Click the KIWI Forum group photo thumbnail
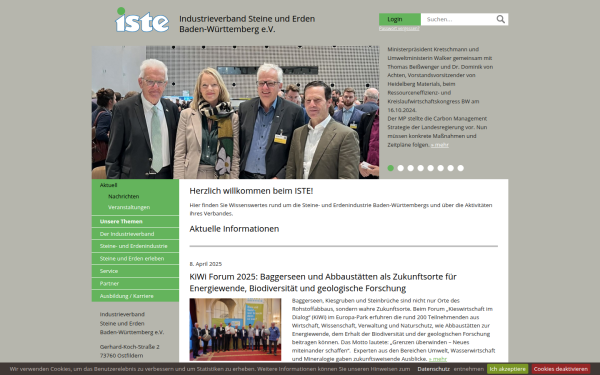 tap(235, 329)
